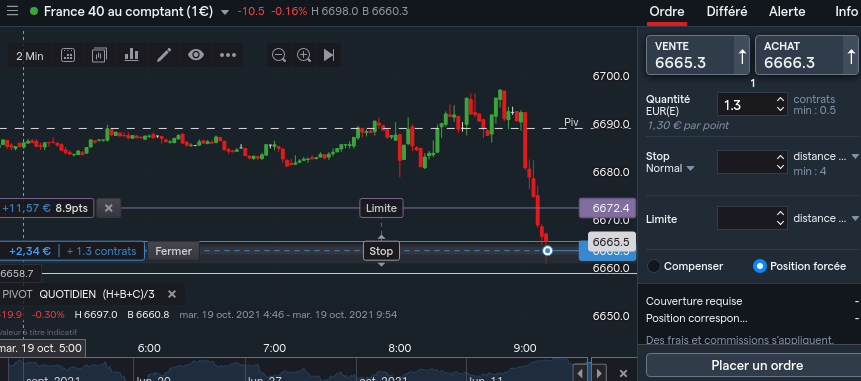This screenshot has width=861, height=381.
Task: Open the hamburger menu icon
Action: click(12, 11)
